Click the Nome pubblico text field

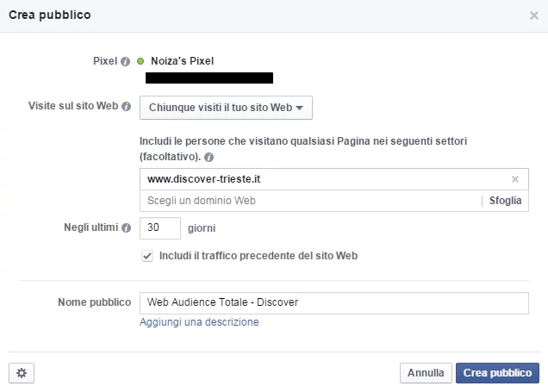point(334,303)
